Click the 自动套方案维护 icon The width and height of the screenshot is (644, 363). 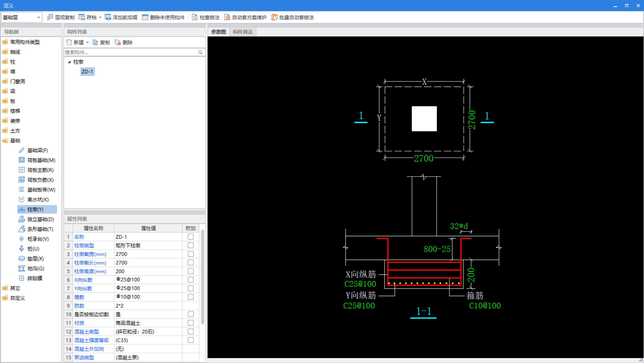point(227,17)
